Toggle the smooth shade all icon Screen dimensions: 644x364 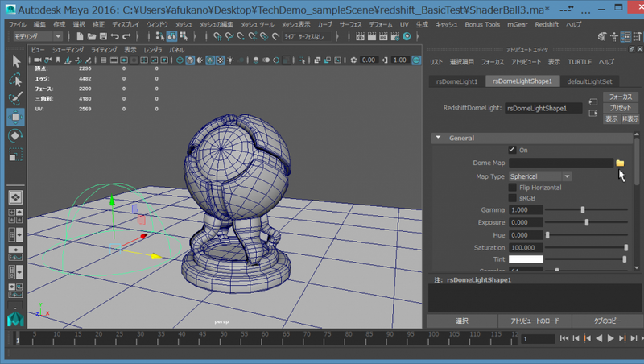click(190, 60)
